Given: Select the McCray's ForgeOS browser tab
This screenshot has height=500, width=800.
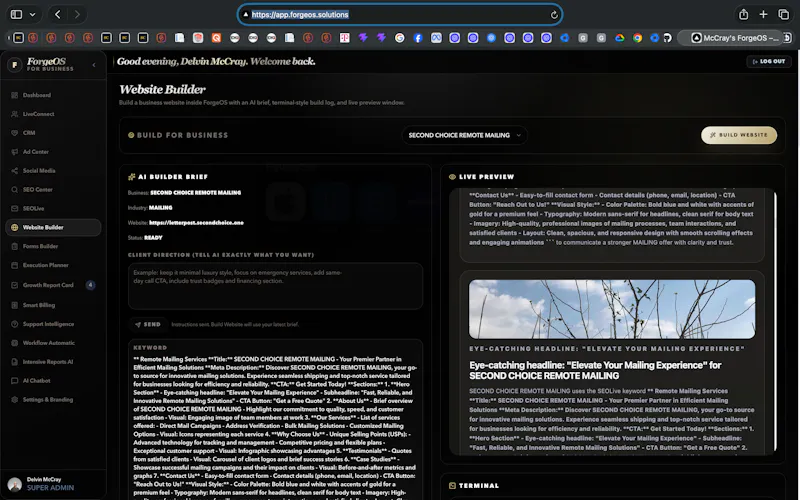Looking at the screenshot, I should [734, 38].
